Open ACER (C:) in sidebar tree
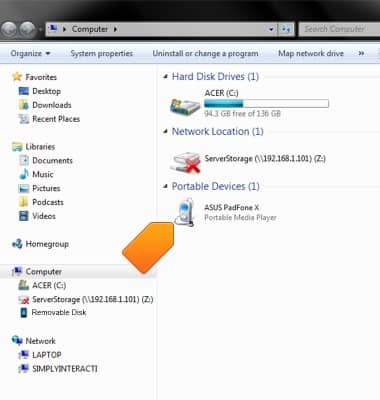 49,286
